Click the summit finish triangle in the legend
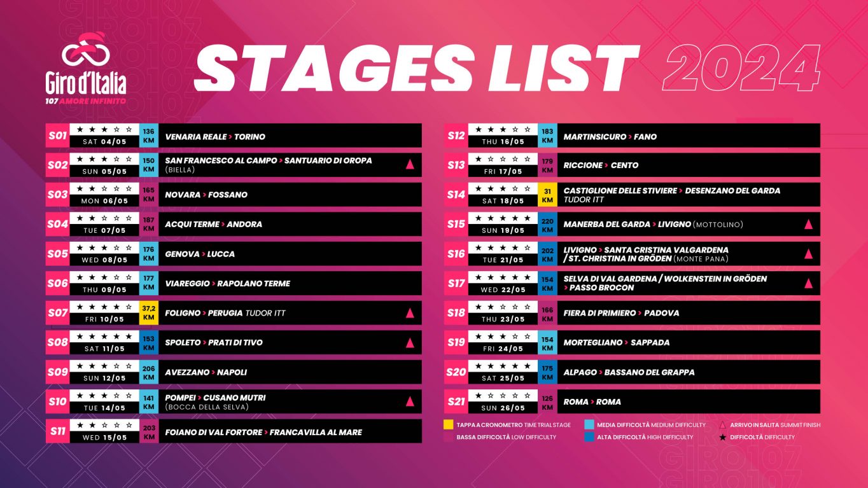 pos(722,425)
